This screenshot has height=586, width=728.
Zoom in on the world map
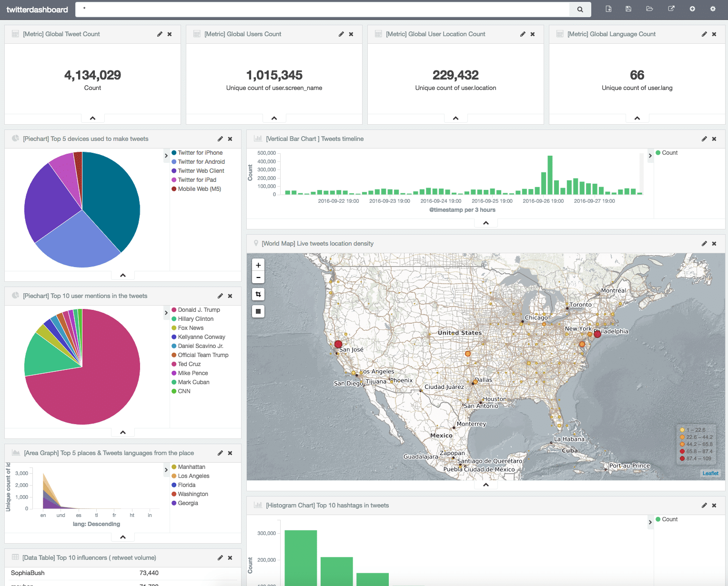(x=258, y=266)
